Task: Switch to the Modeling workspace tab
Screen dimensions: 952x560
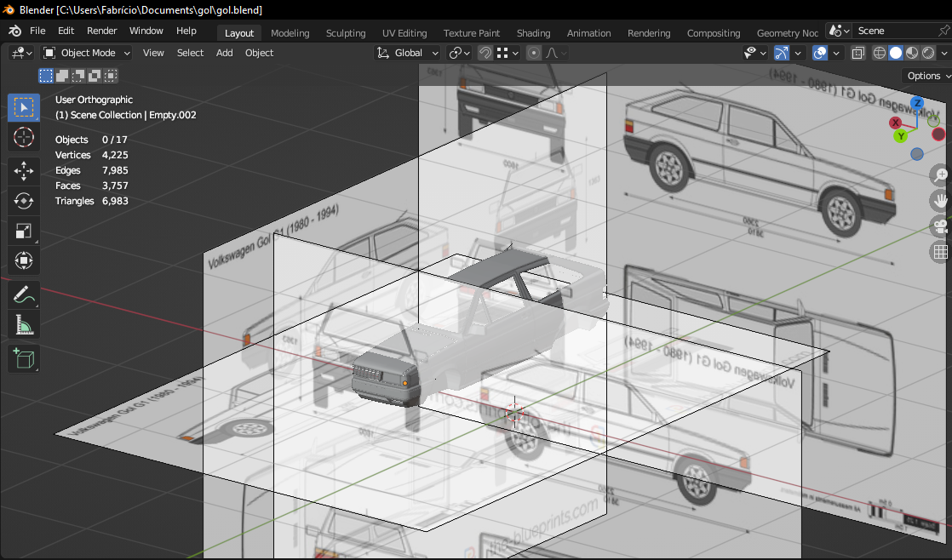Action: point(290,33)
